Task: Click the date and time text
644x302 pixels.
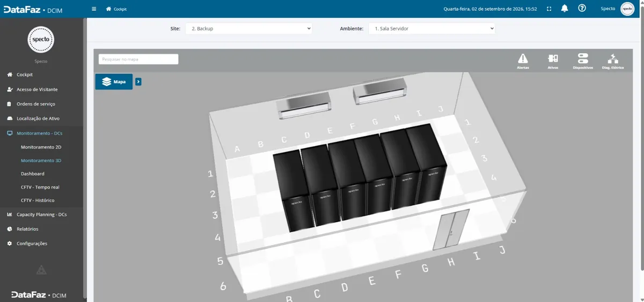Action: coord(491,9)
